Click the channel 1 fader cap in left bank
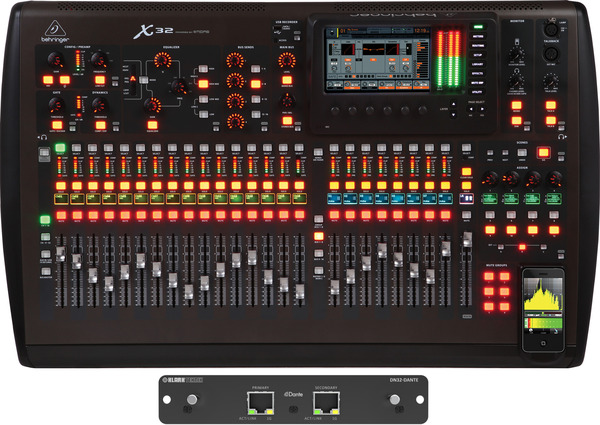The height and width of the screenshot is (425, 600). [61, 254]
